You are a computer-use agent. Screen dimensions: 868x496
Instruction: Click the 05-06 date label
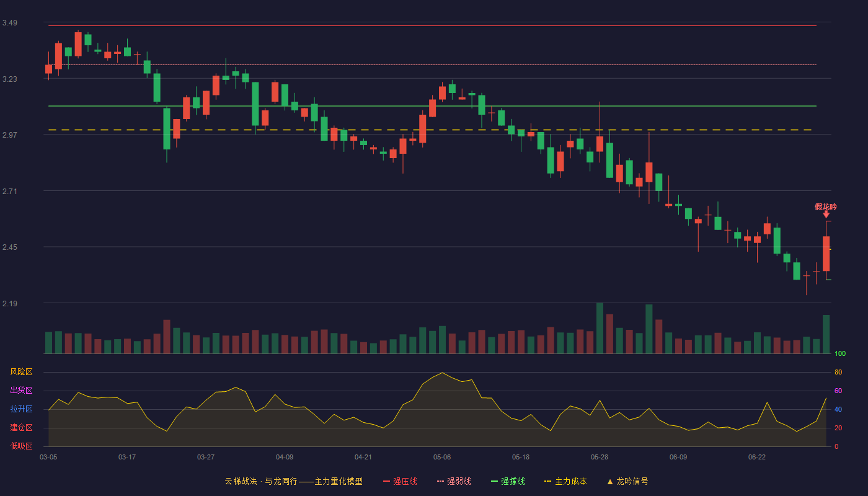point(442,457)
